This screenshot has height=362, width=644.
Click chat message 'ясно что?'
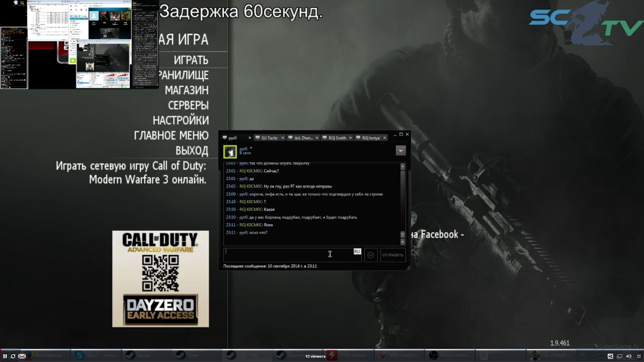(x=258, y=233)
